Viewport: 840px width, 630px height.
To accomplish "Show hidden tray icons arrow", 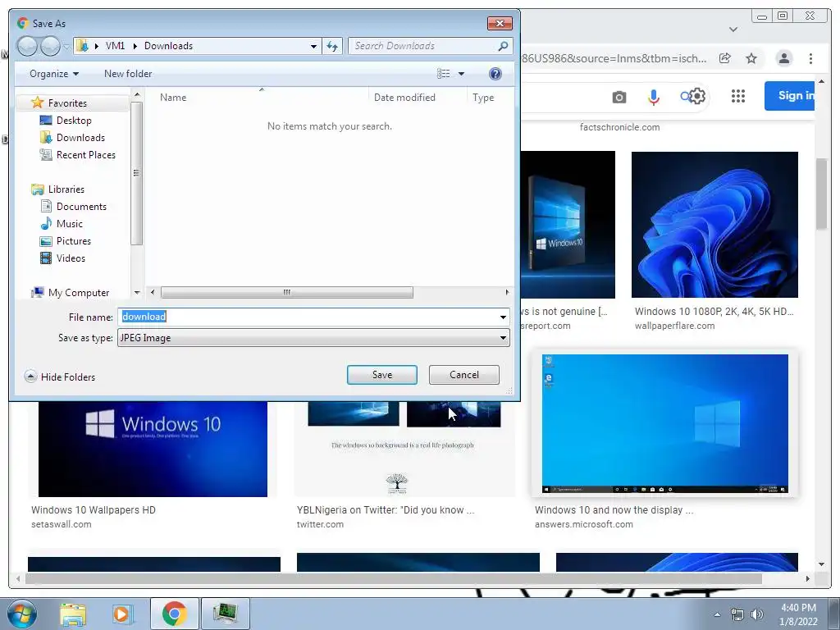I will [x=717, y=614].
